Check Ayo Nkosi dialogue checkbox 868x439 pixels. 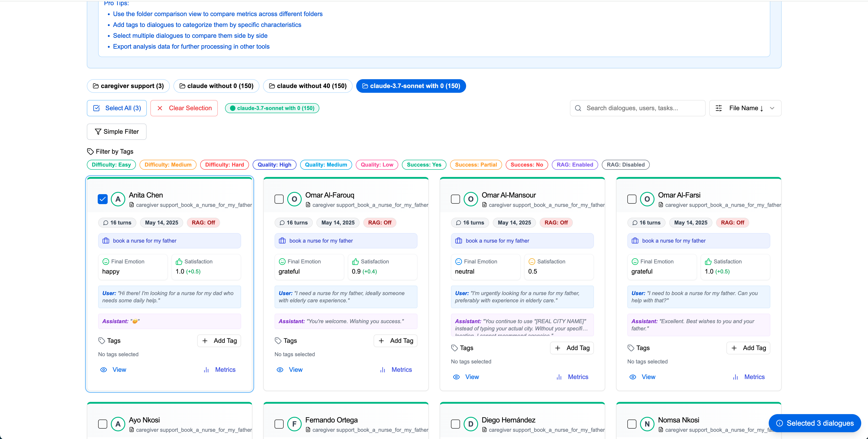click(102, 424)
